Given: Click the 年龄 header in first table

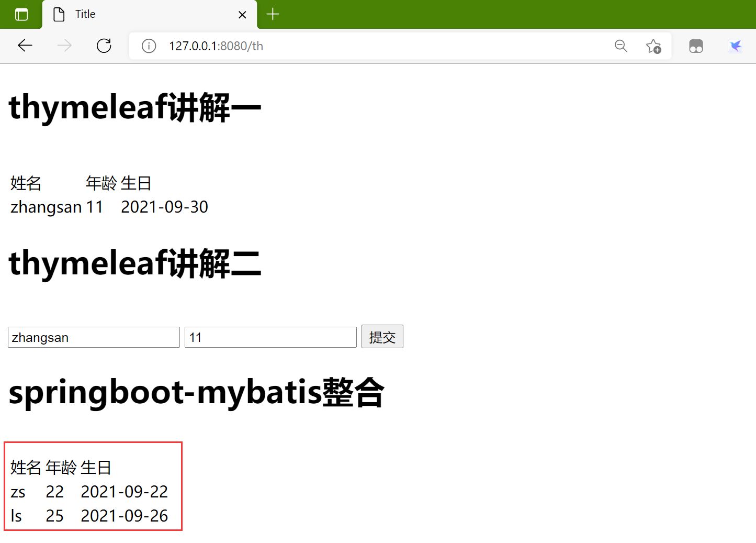Looking at the screenshot, I should coord(101,183).
